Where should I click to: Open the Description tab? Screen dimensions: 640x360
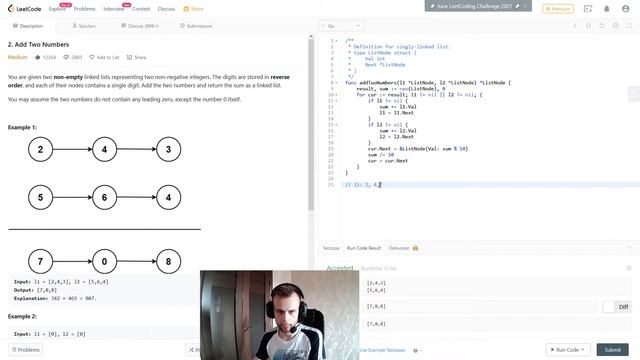pyautogui.click(x=28, y=26)
